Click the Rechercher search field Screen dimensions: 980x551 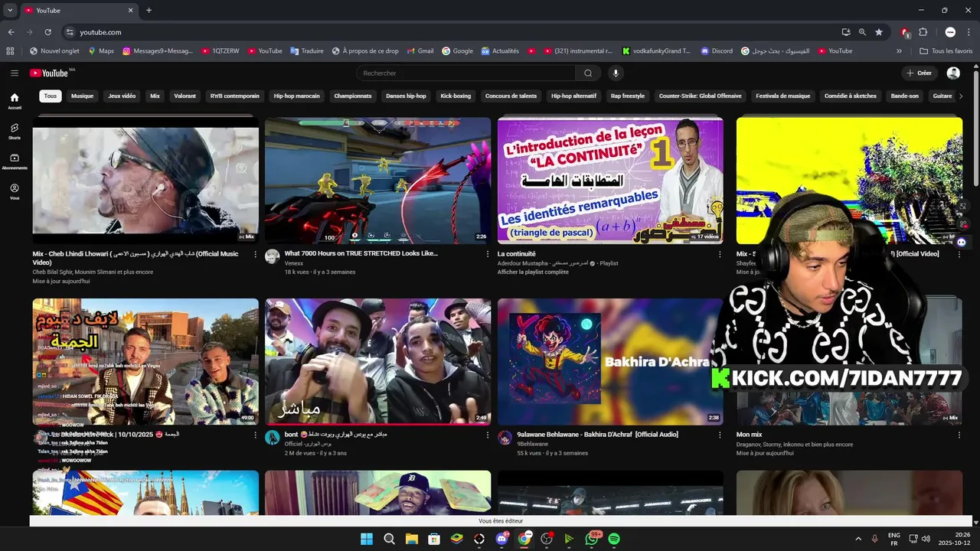(x=465, y=73)
